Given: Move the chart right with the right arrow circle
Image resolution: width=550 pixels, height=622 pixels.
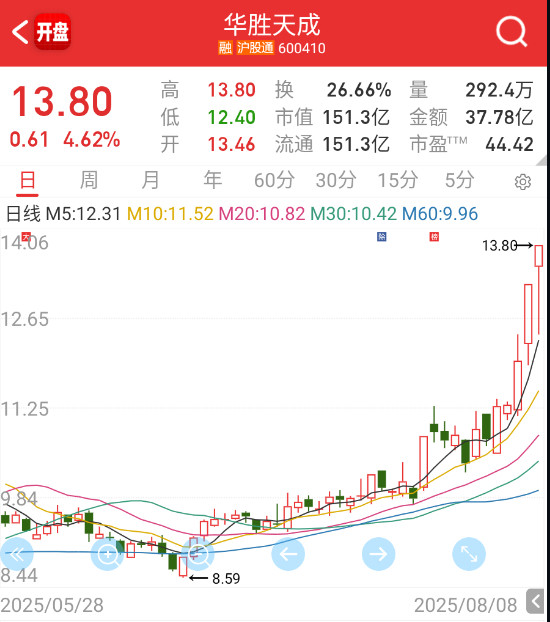Looking at the screenshot, I should click(x=379, y=554).
